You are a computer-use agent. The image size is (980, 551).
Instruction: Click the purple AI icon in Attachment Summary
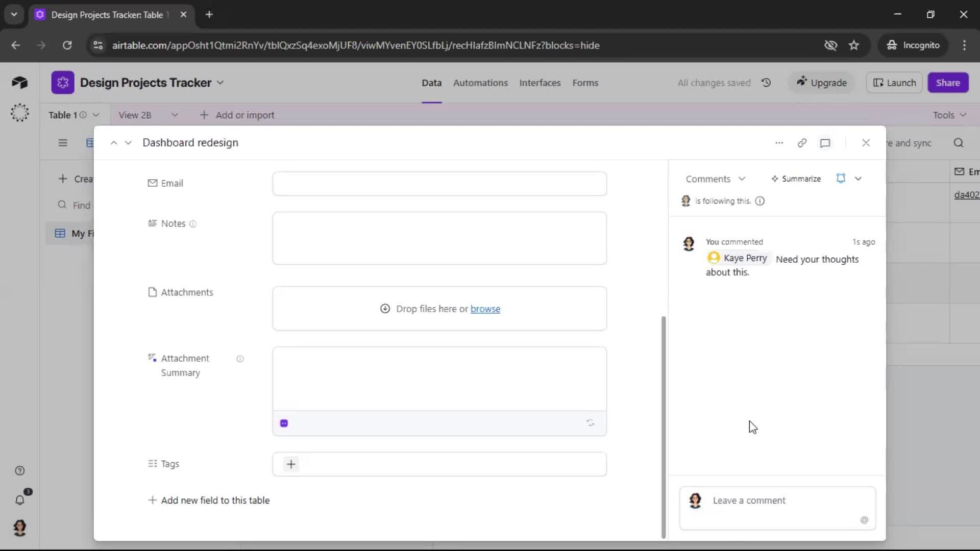pos(284,423)
